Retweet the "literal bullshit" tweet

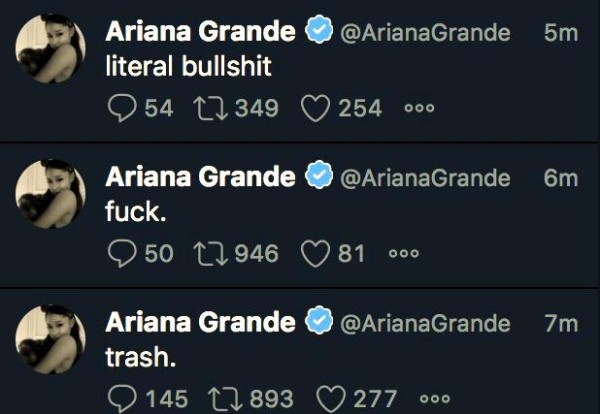(x=210, y=108)
